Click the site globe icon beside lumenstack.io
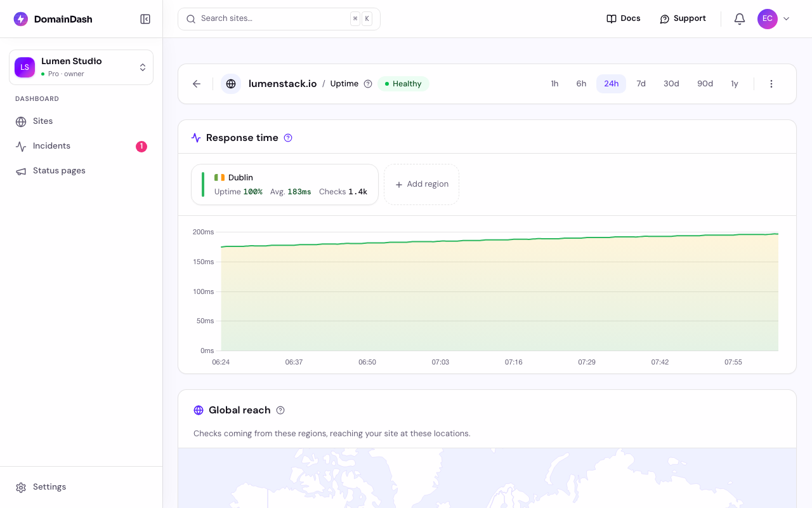 [x=231, y=84]
